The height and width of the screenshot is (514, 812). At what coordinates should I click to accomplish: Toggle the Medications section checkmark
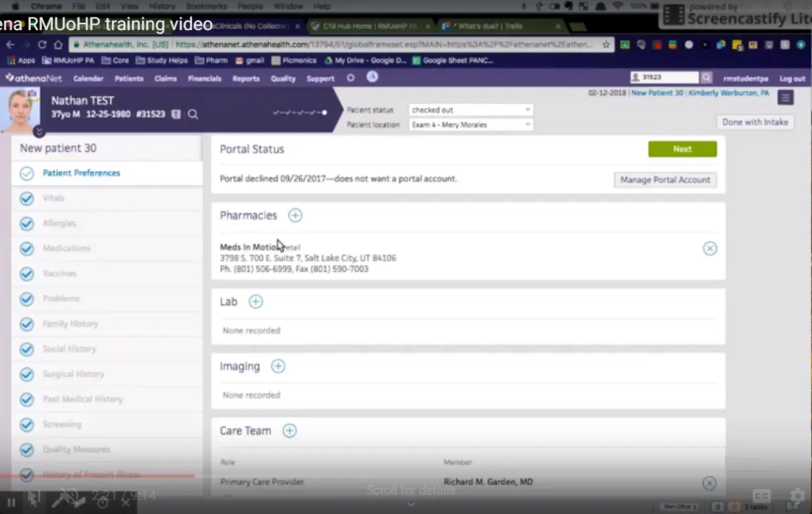point(27,249)
